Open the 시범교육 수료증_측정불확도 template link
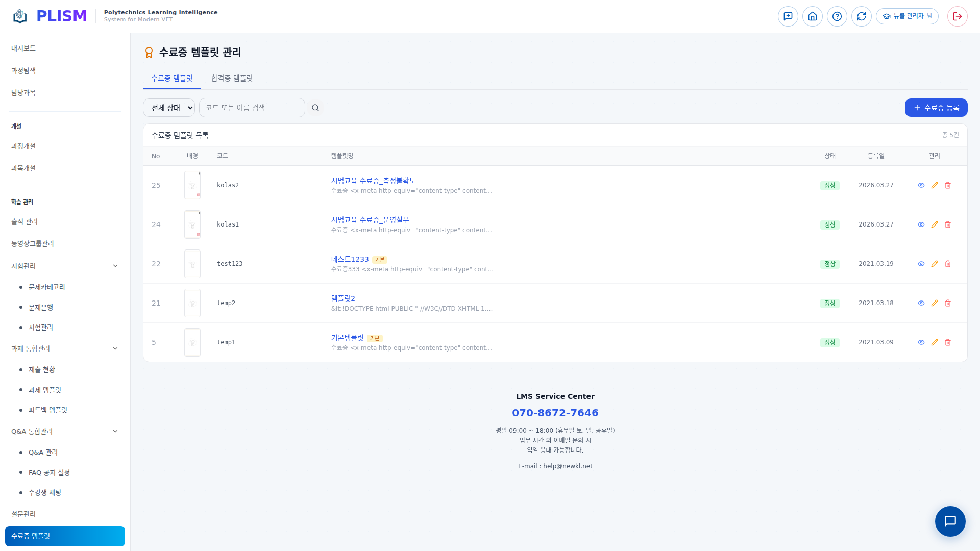Viewport: 980px width, 551px height. [x=373, y=181]
